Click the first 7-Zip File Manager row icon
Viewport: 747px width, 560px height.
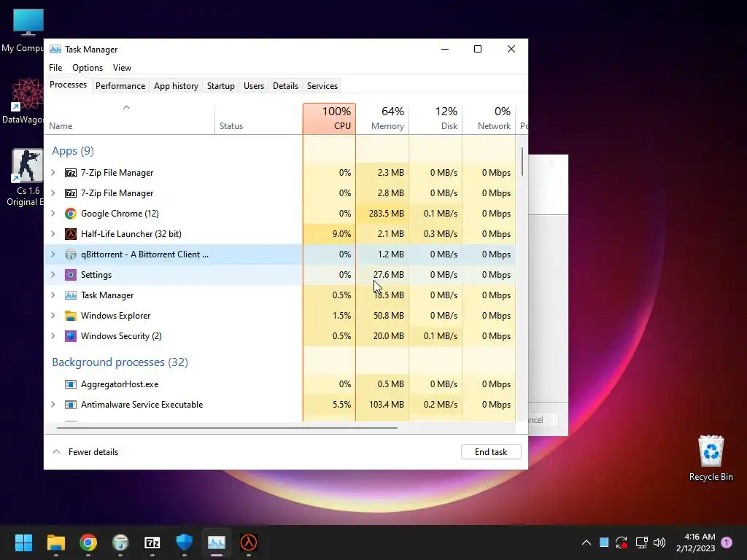pyautogui.click(x=71, y=173)
